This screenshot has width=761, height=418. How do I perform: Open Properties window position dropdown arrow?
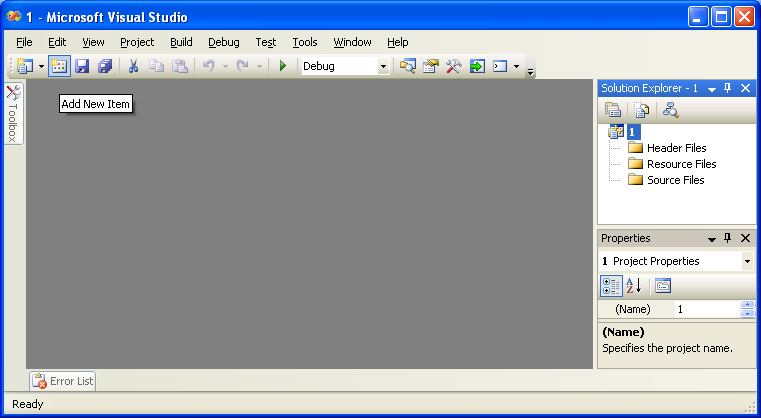click(x=712, y=239)
